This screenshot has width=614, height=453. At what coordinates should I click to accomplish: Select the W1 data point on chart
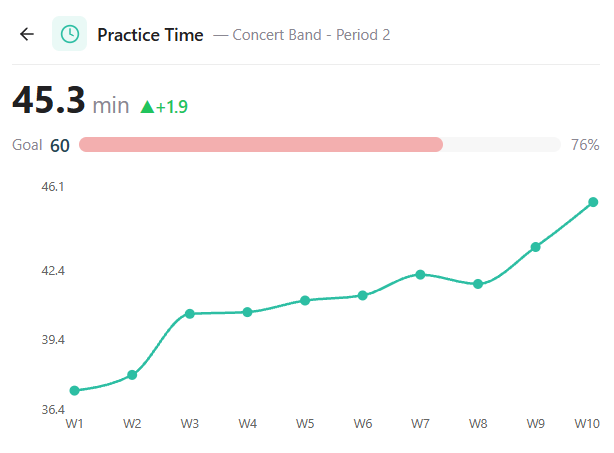(x=75, y=390)
